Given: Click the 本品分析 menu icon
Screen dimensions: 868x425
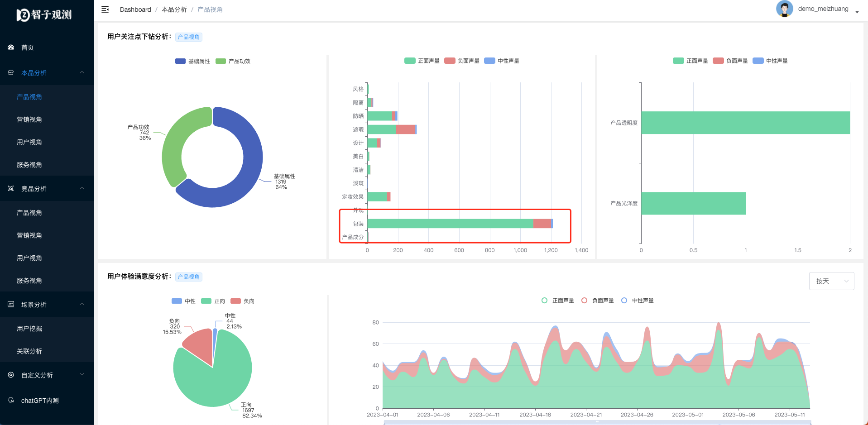Looking at the screenshot, I should tap(11, 72).
